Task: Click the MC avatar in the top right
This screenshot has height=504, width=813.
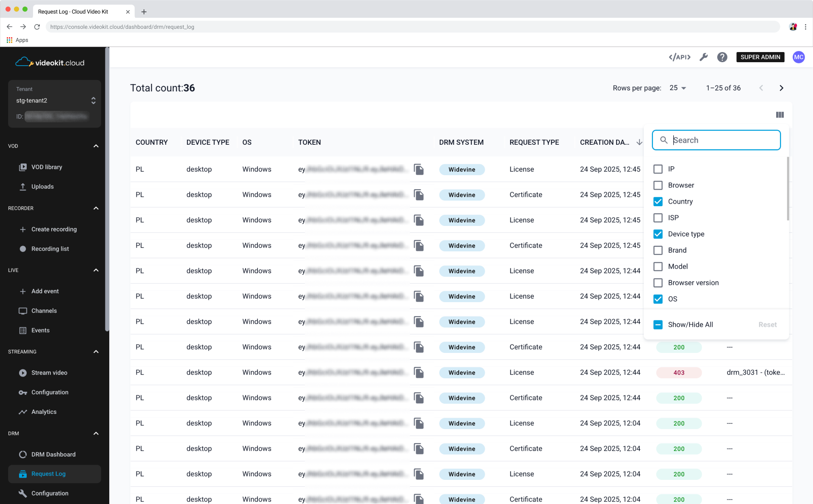Action: [x=799, y=57]
